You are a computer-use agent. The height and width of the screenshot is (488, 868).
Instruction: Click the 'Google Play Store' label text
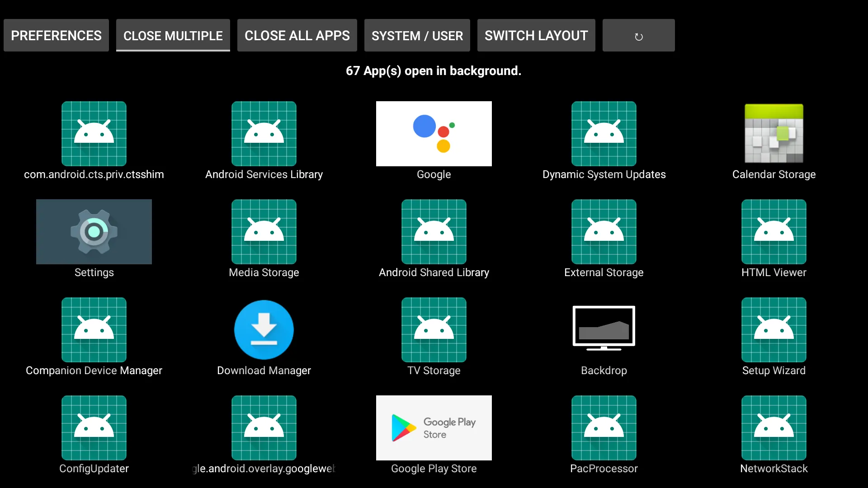(x=434, y=469)
